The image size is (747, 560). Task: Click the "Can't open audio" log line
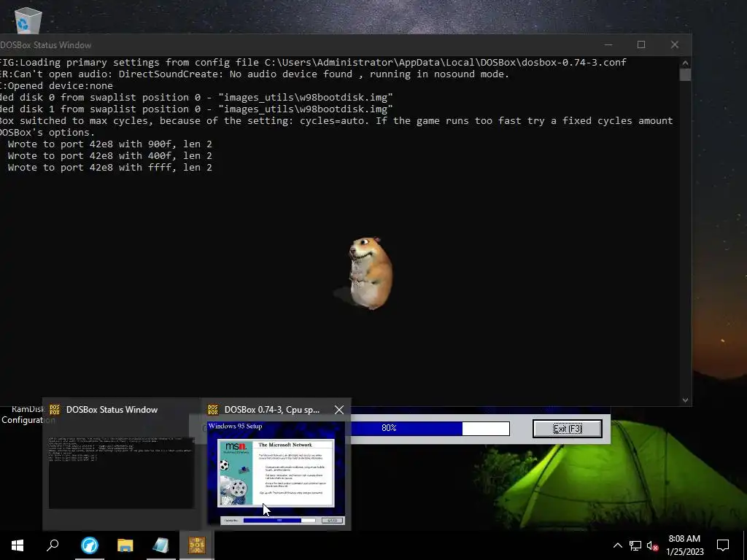pyautogui.click(x=255, y=74)
